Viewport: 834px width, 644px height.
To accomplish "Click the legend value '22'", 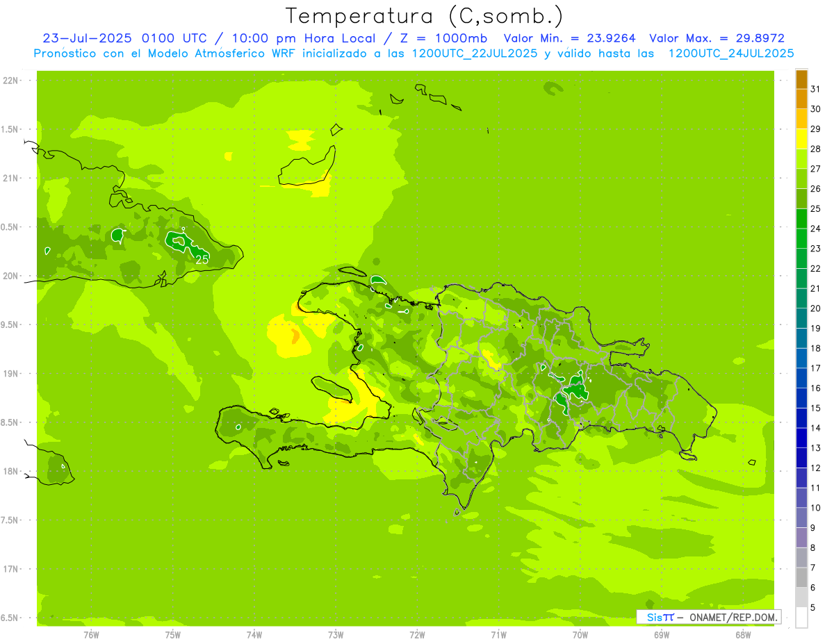I will coord(815,268).
